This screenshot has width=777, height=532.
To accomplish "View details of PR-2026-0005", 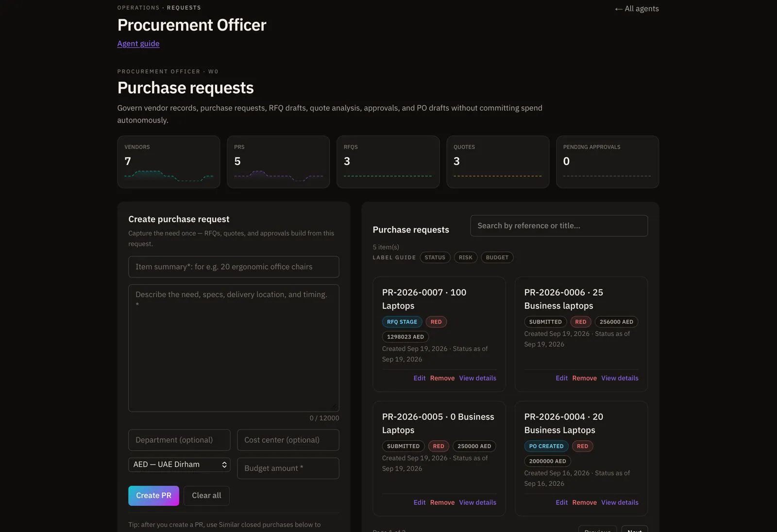I will (478, 502).
